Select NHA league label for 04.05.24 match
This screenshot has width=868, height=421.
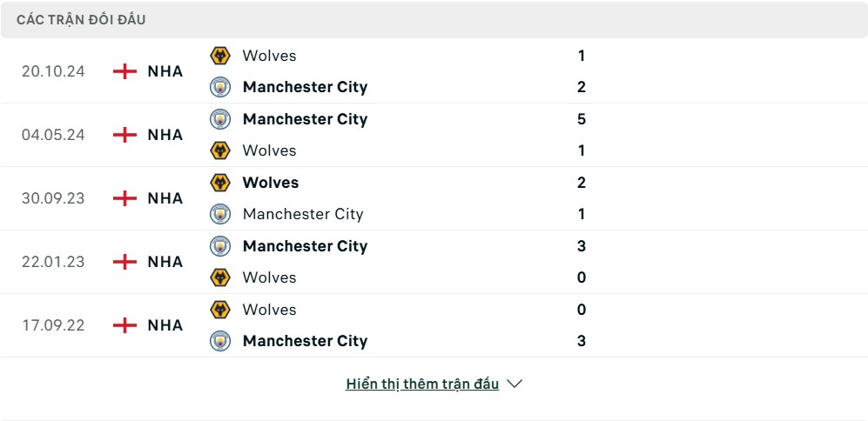click(165, 135)
